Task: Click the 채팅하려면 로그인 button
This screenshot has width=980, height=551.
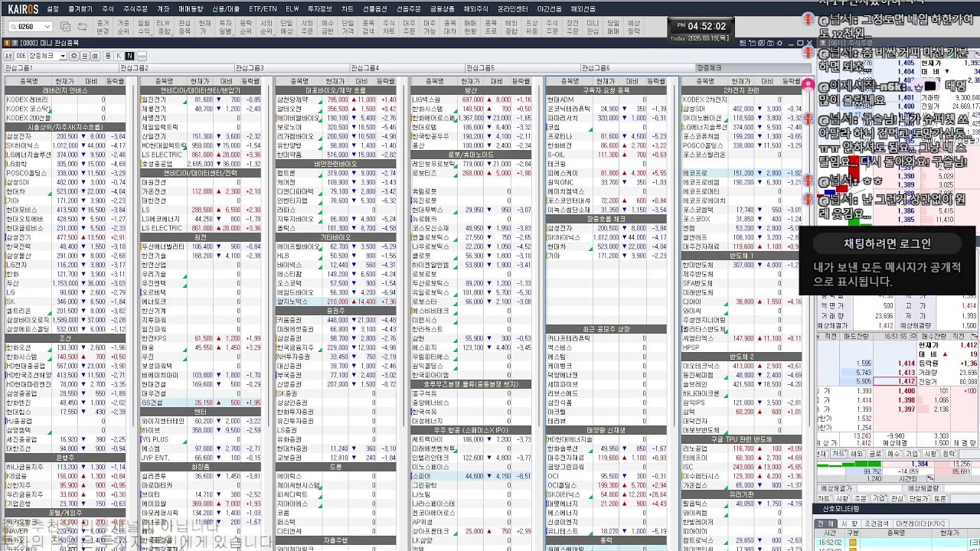Action: [x=887, y=243]
